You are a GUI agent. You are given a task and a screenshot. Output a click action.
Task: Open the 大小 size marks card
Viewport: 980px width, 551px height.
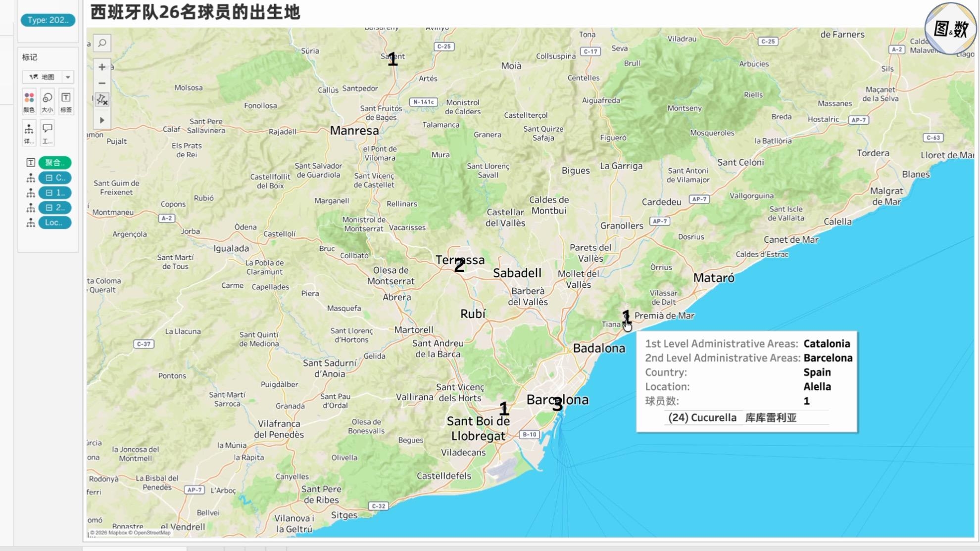point(48,102)
